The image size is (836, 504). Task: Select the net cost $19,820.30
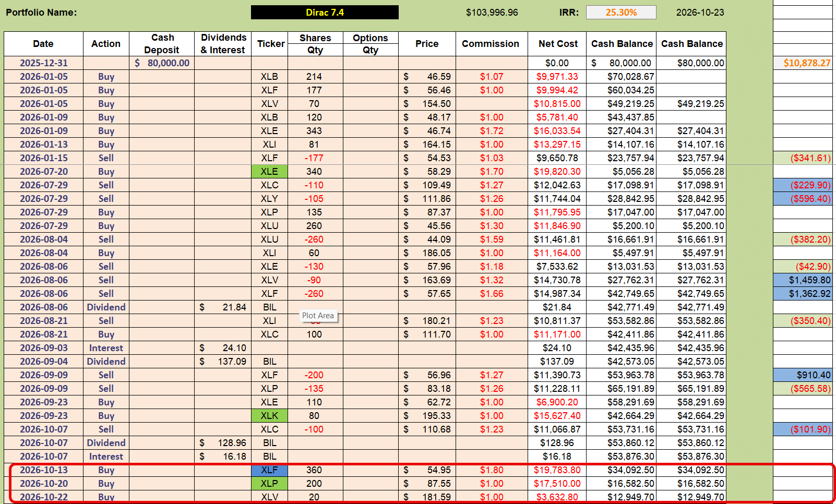(557, 172)
